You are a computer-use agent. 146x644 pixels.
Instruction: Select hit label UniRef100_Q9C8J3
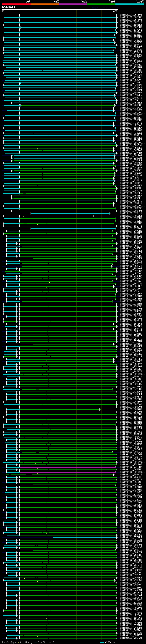pos(131,60)
